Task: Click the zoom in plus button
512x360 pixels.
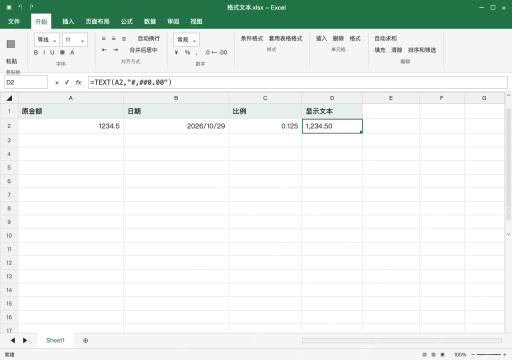Action: [x=505, y=355]
